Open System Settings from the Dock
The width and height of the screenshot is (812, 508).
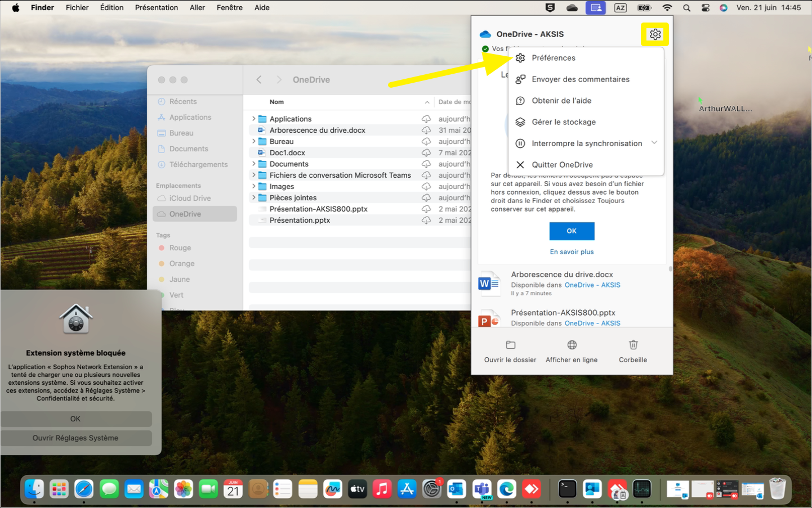click(x=432, y=489)
